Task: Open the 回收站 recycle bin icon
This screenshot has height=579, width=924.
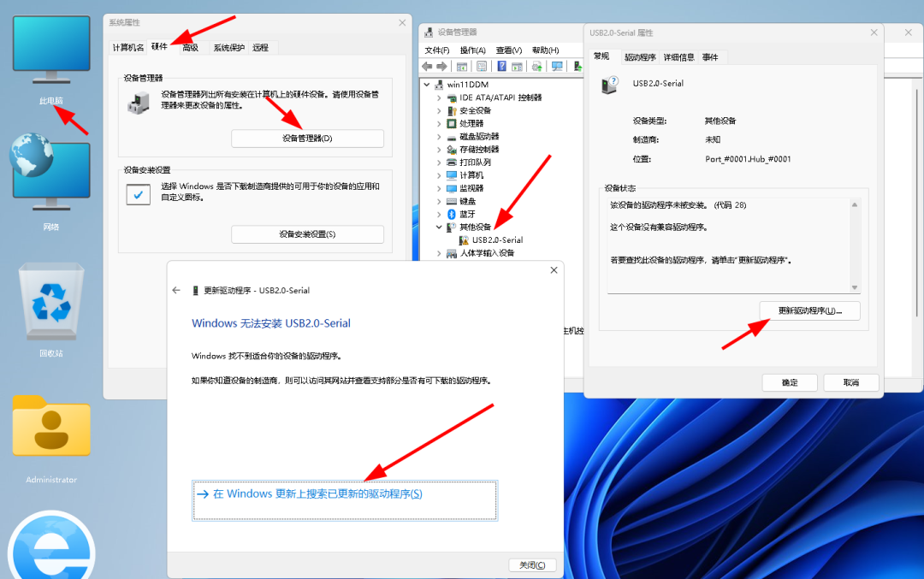Action: [x=51, y=304]
